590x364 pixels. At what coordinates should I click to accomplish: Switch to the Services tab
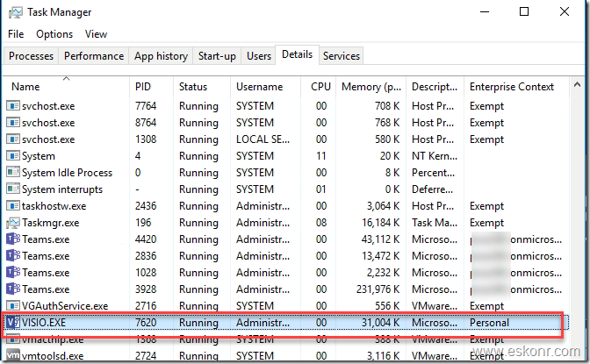pos(342,56)
